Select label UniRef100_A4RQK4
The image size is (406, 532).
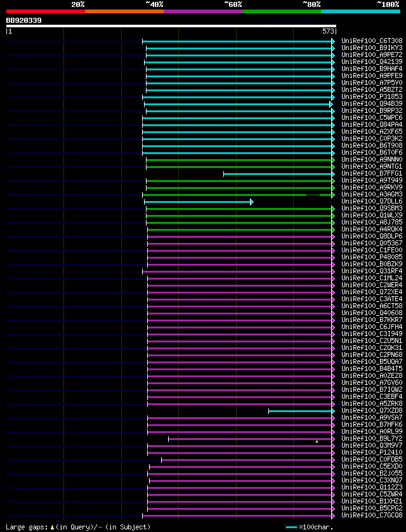tap(372, 229)
